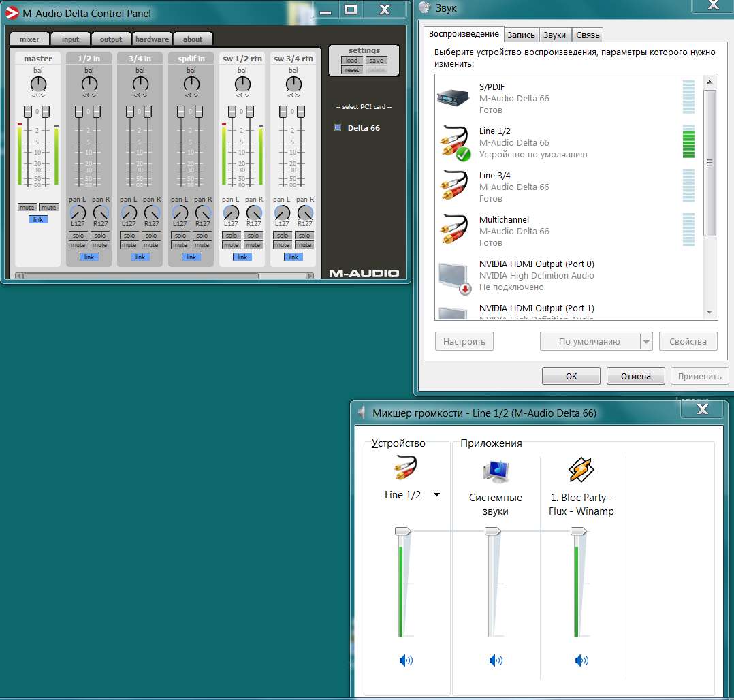Toggle the master channel link button
734x700 pixels.
[x=38, y=219]
